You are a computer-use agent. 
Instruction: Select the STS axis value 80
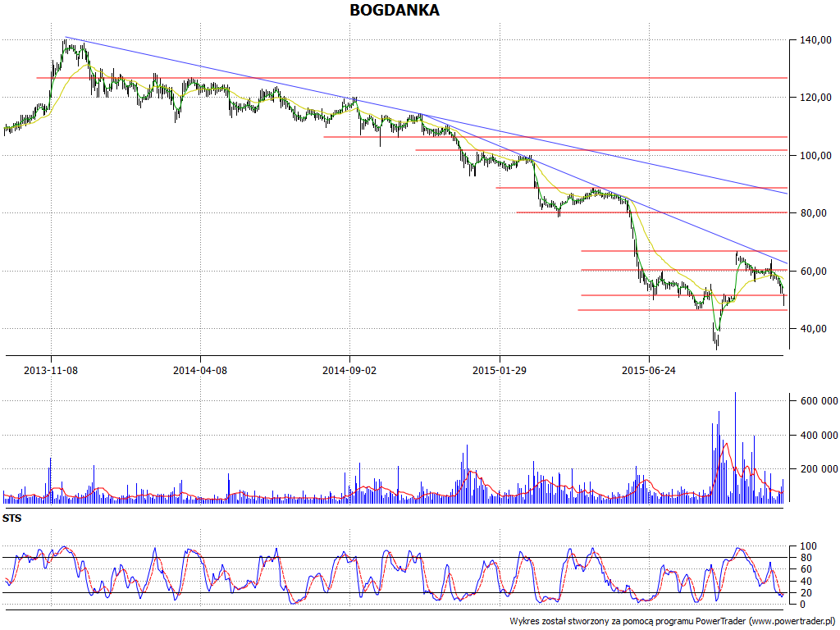click(806, 558)
